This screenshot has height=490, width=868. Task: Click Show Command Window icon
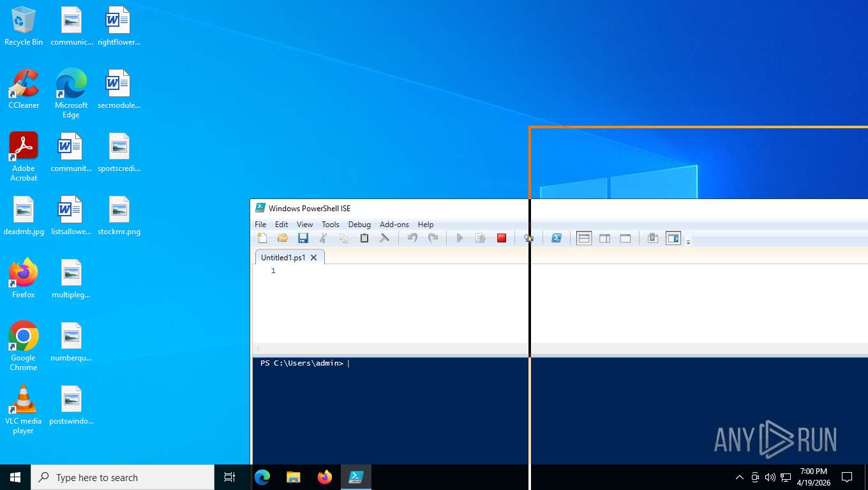[652, 238]
